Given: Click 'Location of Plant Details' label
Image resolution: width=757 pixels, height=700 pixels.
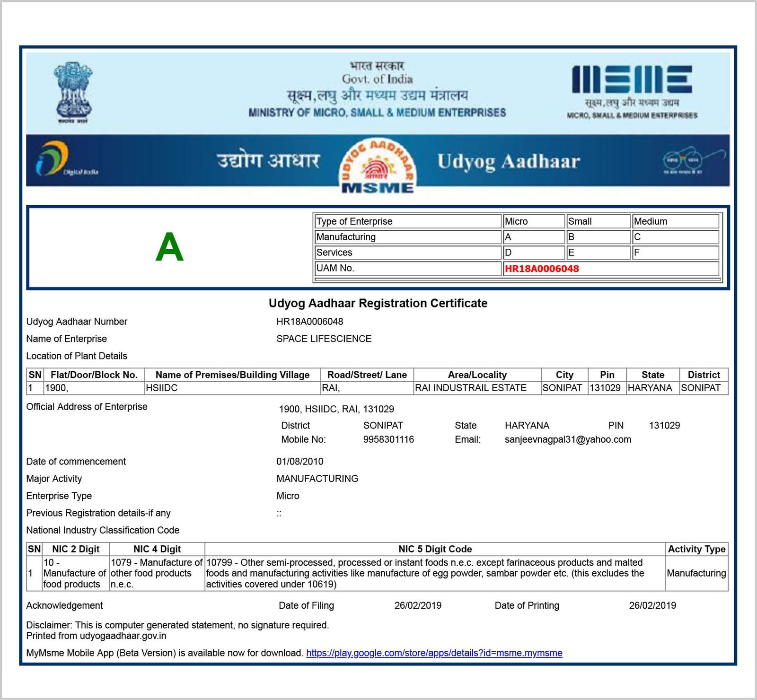Looking at the screenshot, I should click(77, 356).
